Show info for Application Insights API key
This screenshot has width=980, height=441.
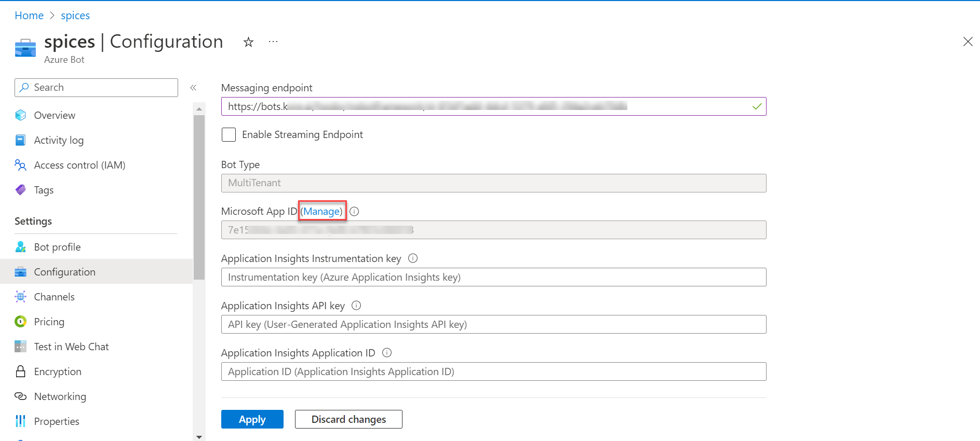click(356, 305)
